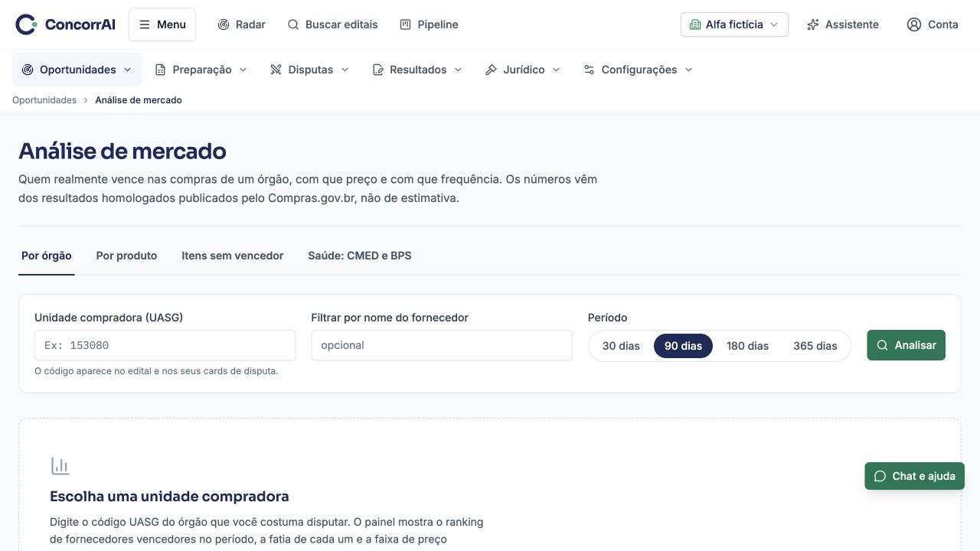Click the edit-note icon on Resultados
980x551 pixels.
pyautogui.click(x=377, y=70)
